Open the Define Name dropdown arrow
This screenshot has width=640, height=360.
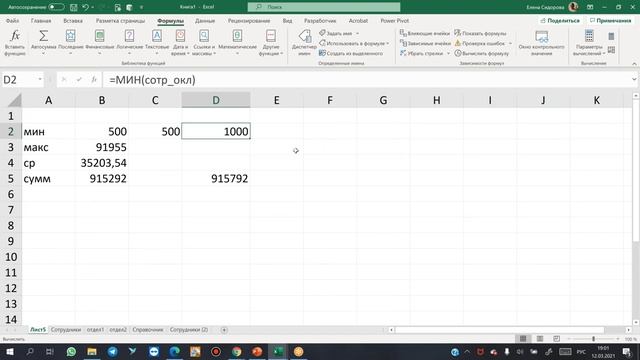point(358,33)
